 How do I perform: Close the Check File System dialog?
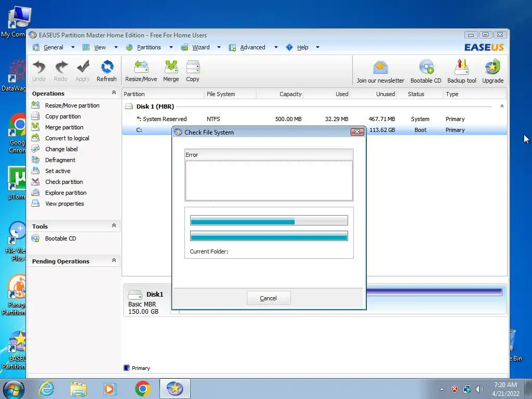(x=357, y=132)
